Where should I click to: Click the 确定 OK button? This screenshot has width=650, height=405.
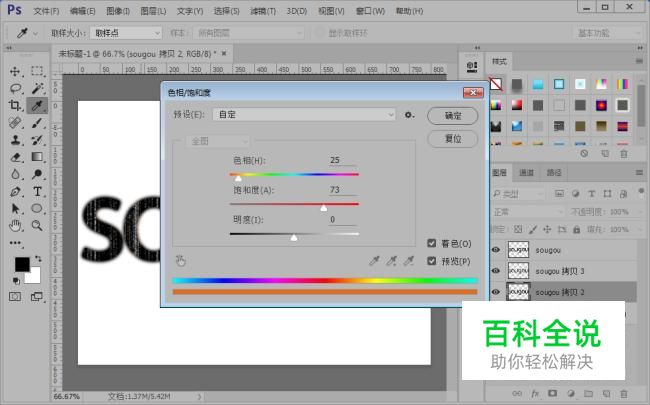[x=453, y=116]
